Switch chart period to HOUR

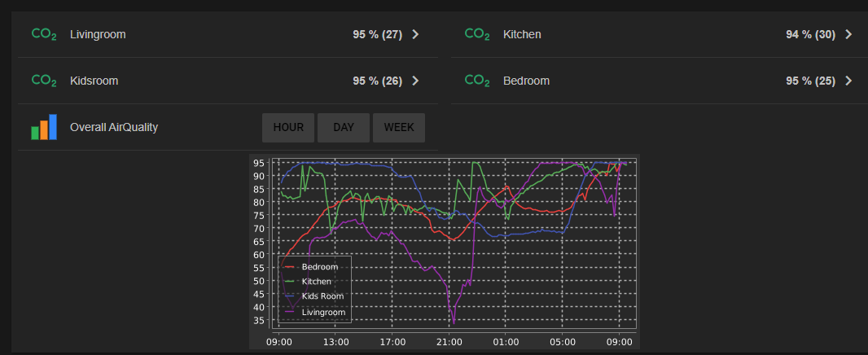(x=288, y=128)
